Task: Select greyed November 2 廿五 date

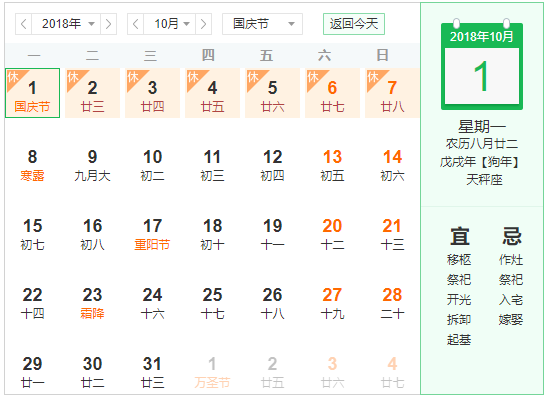Action: [x=273, y=372]
